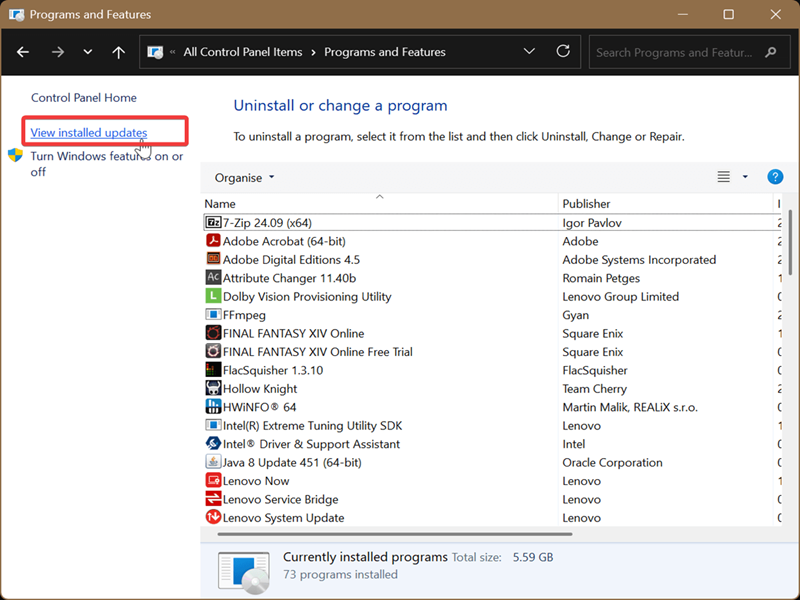Screen dimensions: 800x600
Task: Click the Refresh button in address bar
Action: 563,52
